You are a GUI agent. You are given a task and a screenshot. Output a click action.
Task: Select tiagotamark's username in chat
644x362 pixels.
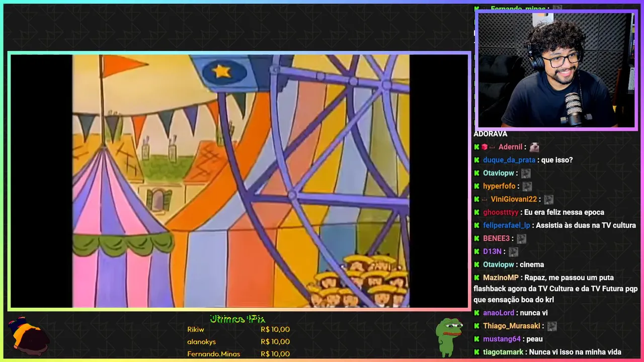click(x=503, y=352)
